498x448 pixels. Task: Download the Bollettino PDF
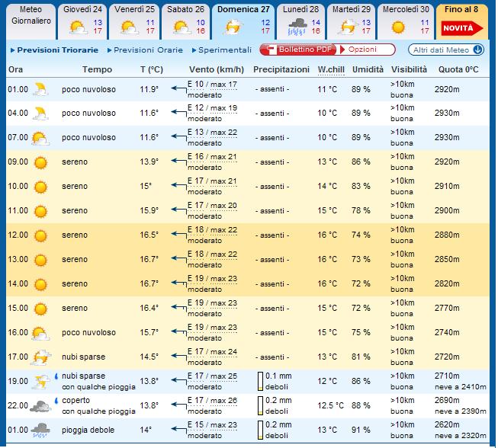(x=298, y=50)
